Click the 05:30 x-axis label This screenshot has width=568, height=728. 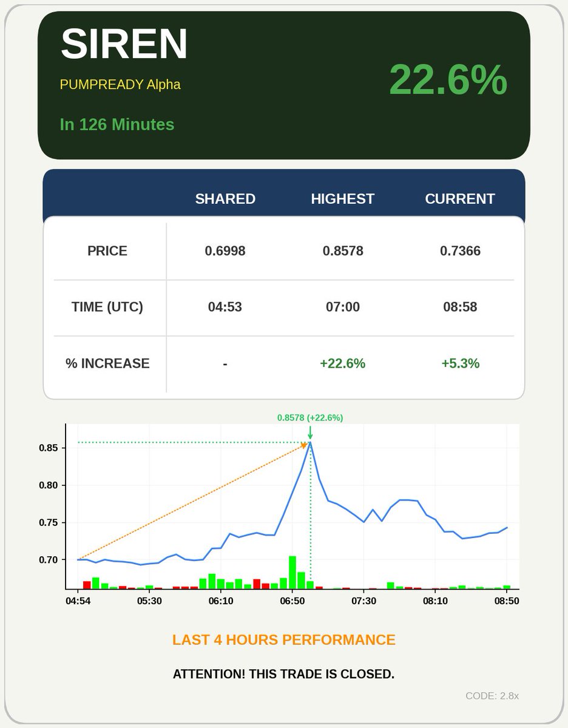tap(149, 601)
